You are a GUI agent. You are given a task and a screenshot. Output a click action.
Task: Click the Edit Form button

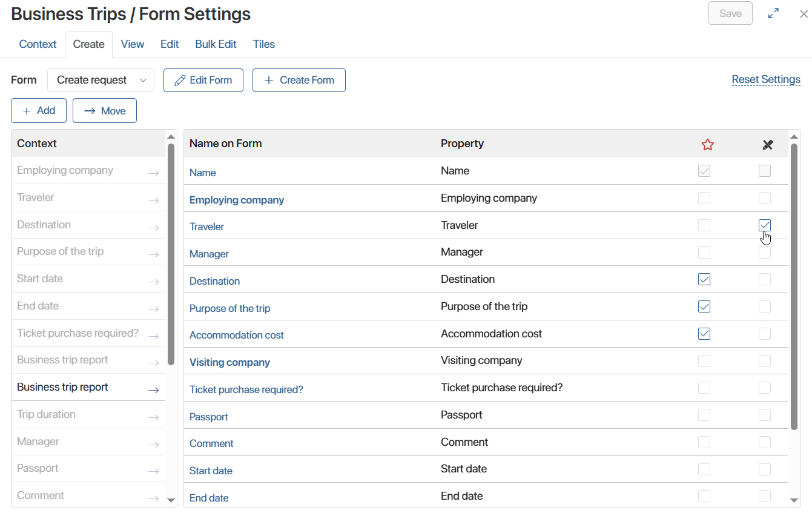tap(203, 80)
